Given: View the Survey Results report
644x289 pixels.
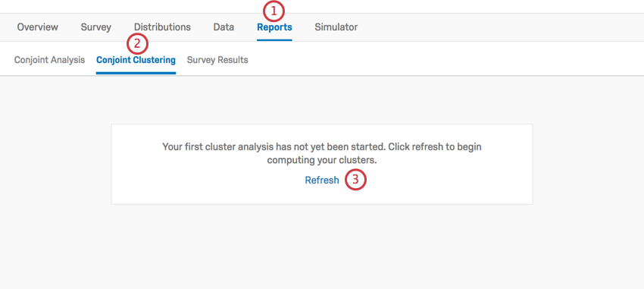Looking at the screenshot, I should coord(217,60).
